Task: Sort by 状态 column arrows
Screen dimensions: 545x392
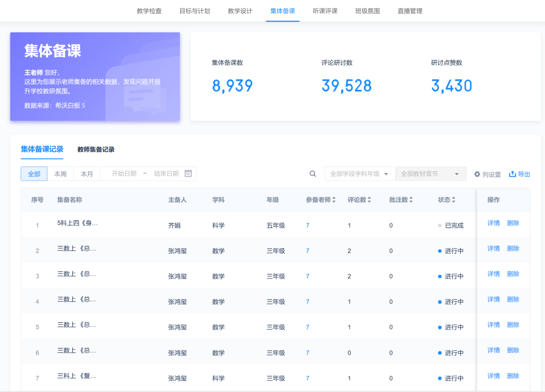Action: coord(454,200)
